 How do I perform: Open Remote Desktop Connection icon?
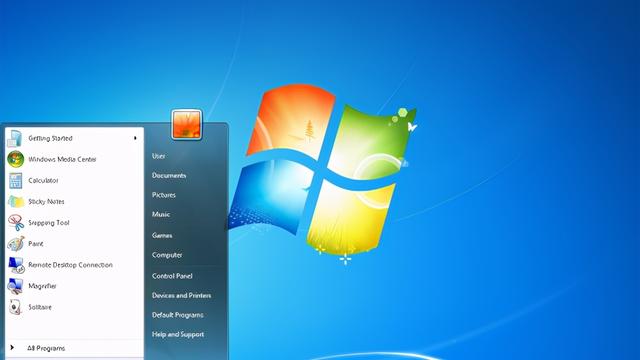tap(16, 265)
